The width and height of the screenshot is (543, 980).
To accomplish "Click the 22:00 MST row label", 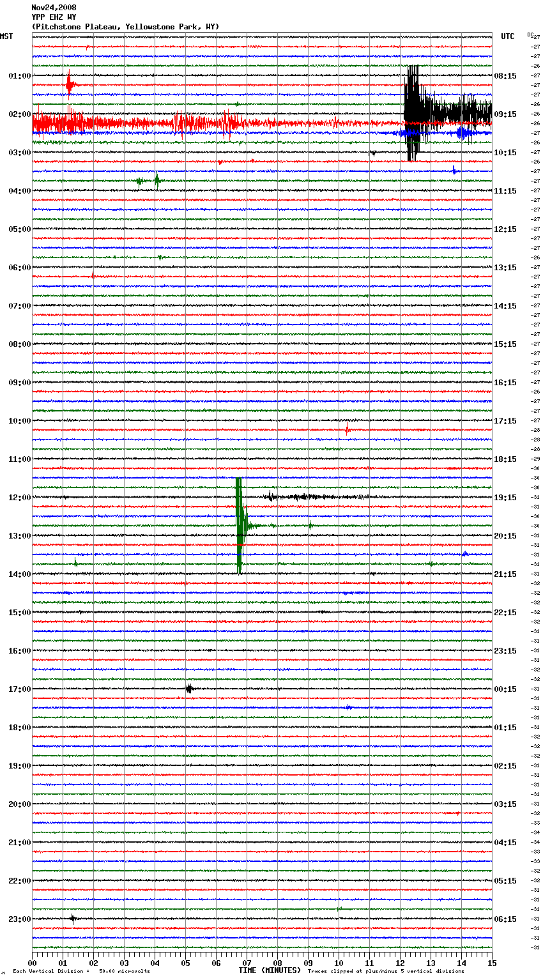I will [x=19, y=881].
